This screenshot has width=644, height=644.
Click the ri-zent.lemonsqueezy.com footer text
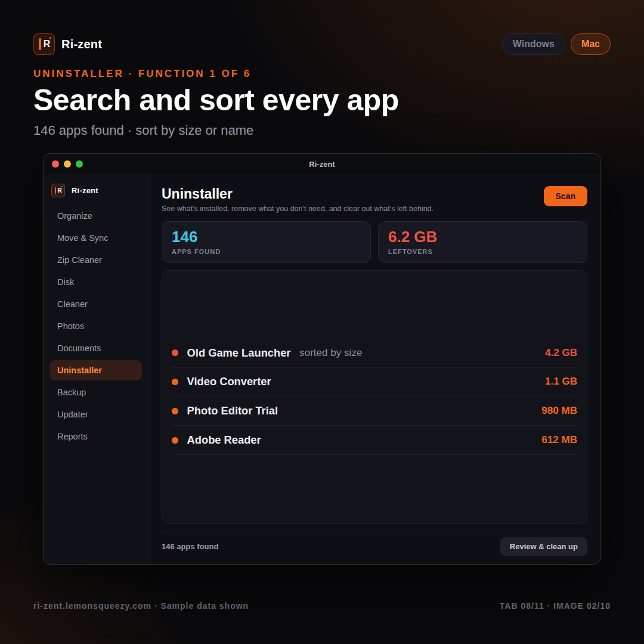(92, 606)
